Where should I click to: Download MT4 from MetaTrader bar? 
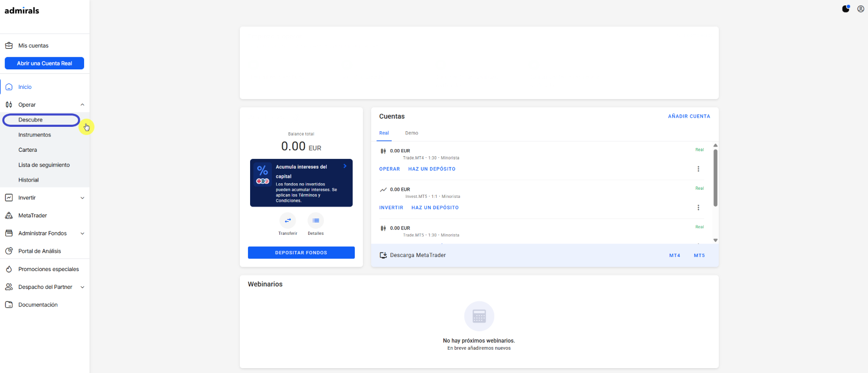(675, 255)
